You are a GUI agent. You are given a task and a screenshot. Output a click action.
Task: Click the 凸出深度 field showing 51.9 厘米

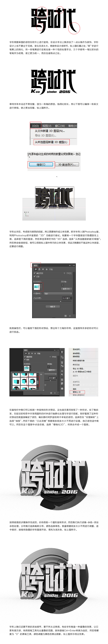[67, 298]
